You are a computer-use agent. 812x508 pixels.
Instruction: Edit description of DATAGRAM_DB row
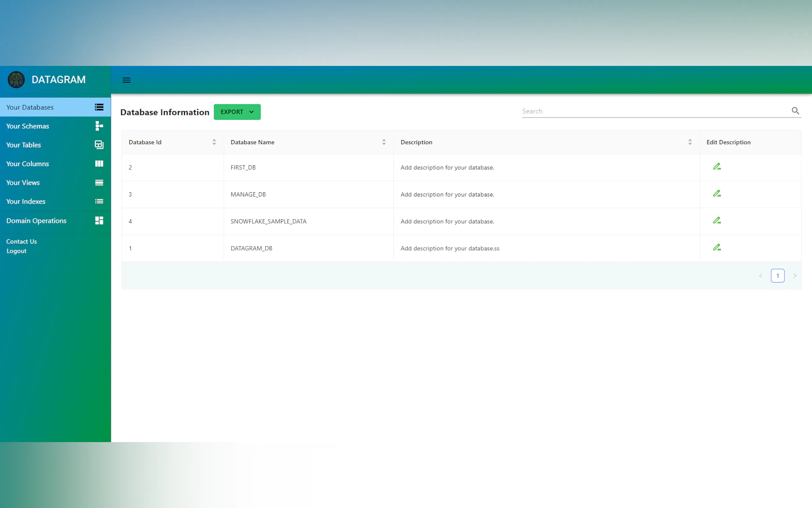coord(717,247)
